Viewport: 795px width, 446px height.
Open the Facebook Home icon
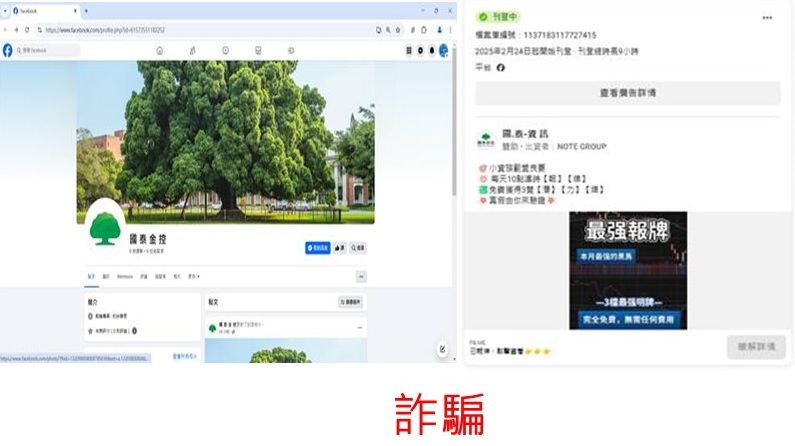click(x=160, y=51)
